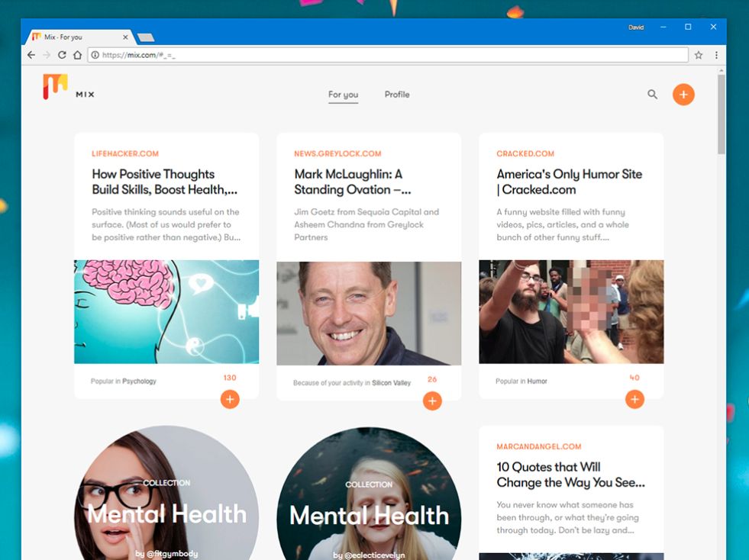This screenshot has height=560, width=749.
Task: Click the Jim Goetz from Sequoia description
Action: 366,224
